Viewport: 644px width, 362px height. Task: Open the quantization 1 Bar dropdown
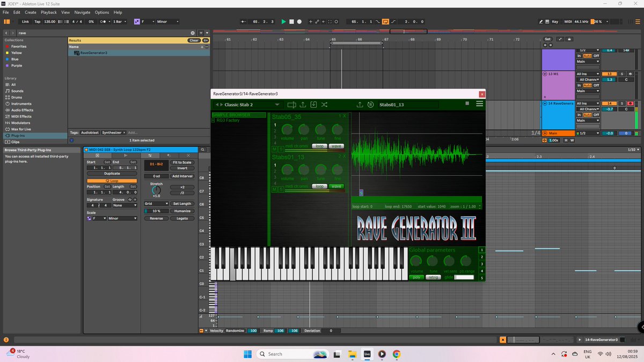(119, 21)
